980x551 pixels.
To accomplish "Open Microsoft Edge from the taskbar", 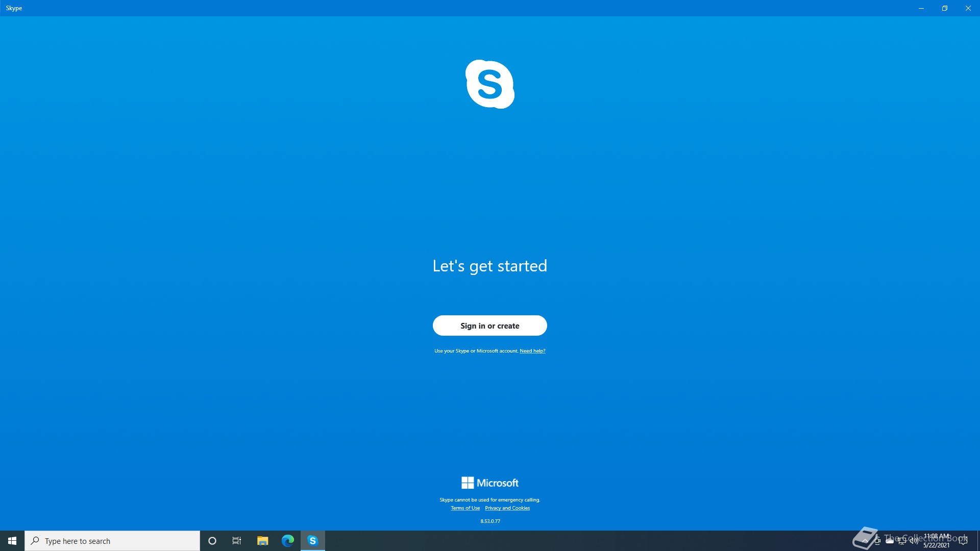I will click(x=287, y=541).
